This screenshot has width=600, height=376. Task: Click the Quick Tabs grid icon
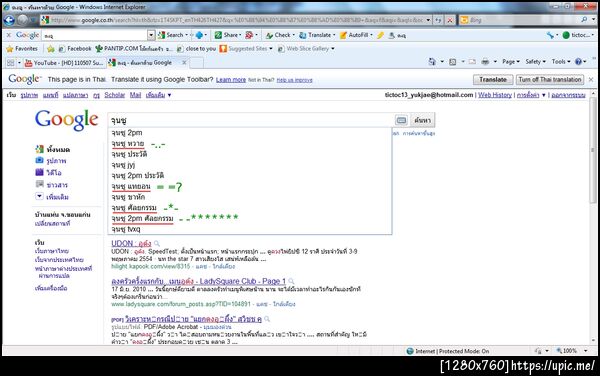coord(10,63)
